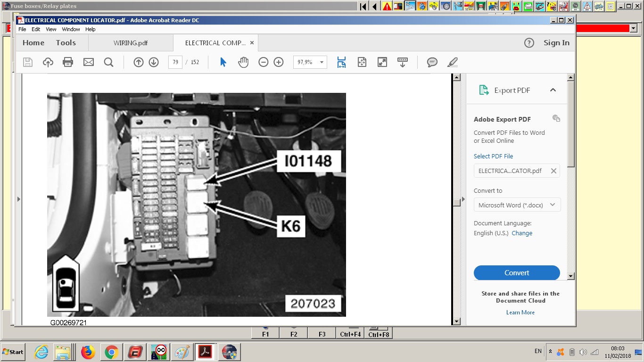
Task: Click the Select PDF File link
Action: 493,156
